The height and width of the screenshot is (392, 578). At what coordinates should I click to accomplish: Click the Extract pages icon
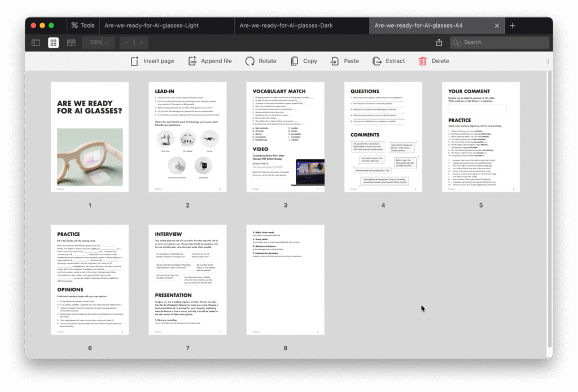(x=377, y=61)
